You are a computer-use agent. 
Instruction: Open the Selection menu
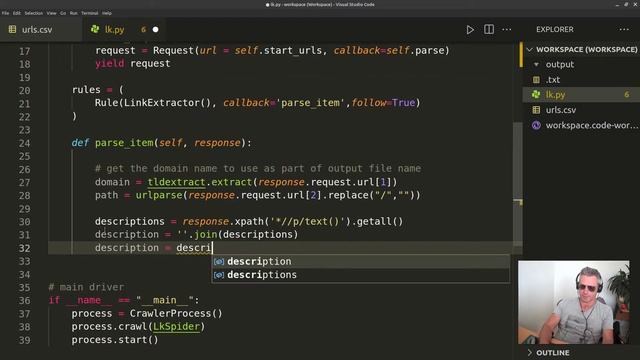tap(33, 13)
